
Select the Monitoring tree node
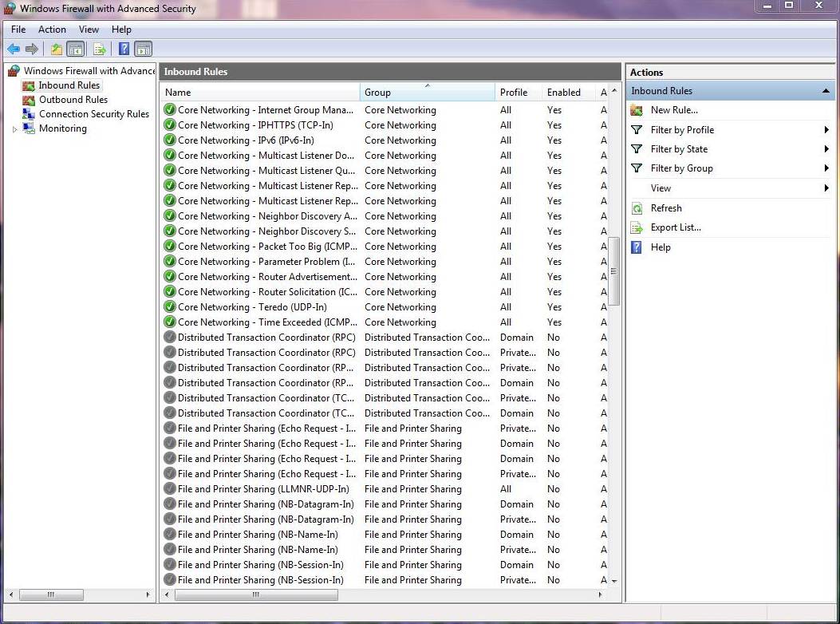(63, 128)
